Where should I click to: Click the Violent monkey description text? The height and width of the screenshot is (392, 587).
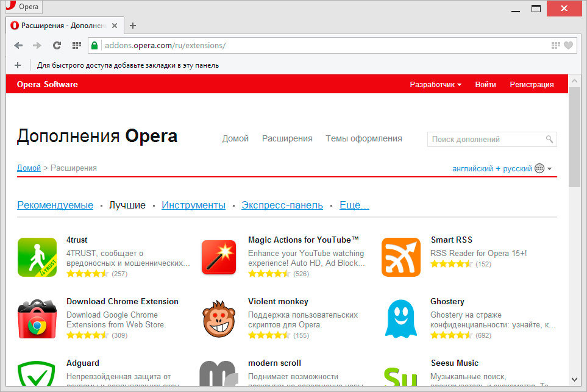[303, 319]
